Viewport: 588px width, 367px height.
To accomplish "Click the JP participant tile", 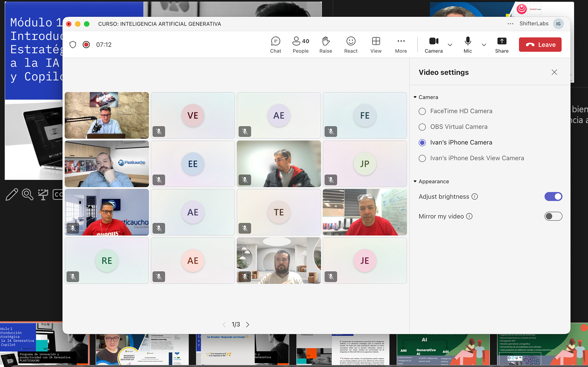I will [x=364, y=164].
